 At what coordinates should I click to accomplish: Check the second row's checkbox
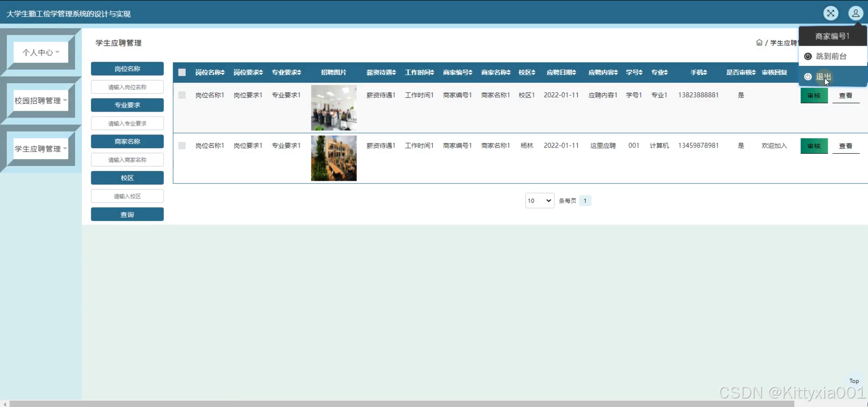click(x=182, y=146)
